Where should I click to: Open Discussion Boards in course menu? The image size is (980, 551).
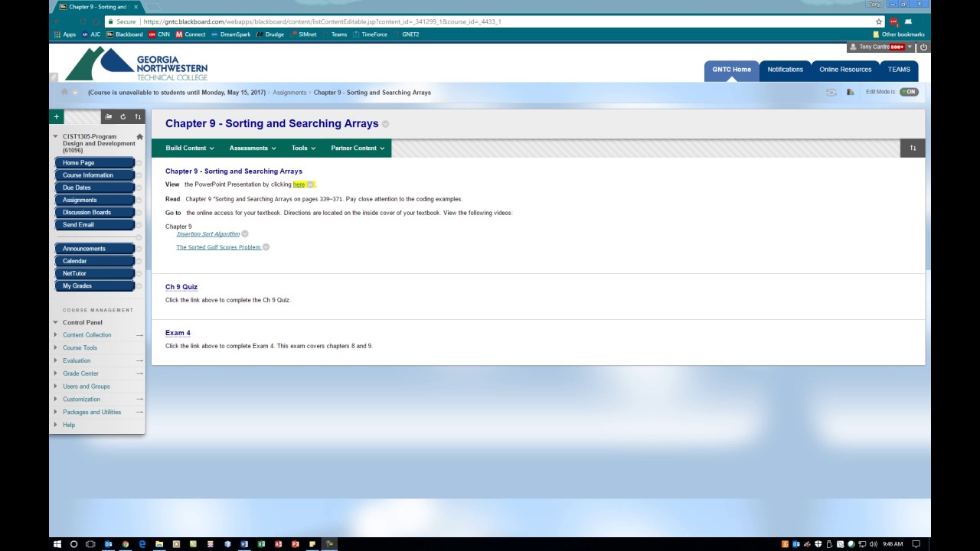pyautogui.click(x=94, y=212)
